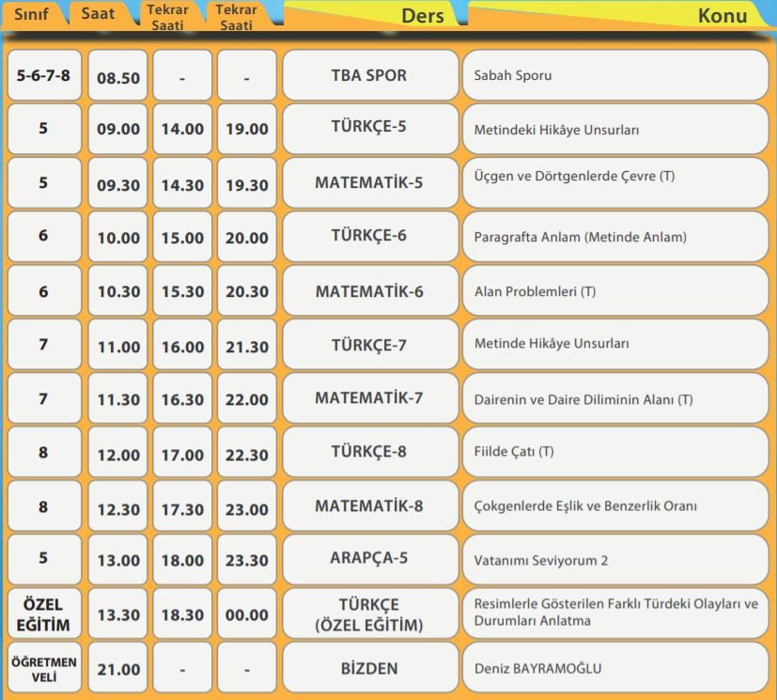
Task: Select the TBA SPOR lesson cell
Action: (370, 75)
